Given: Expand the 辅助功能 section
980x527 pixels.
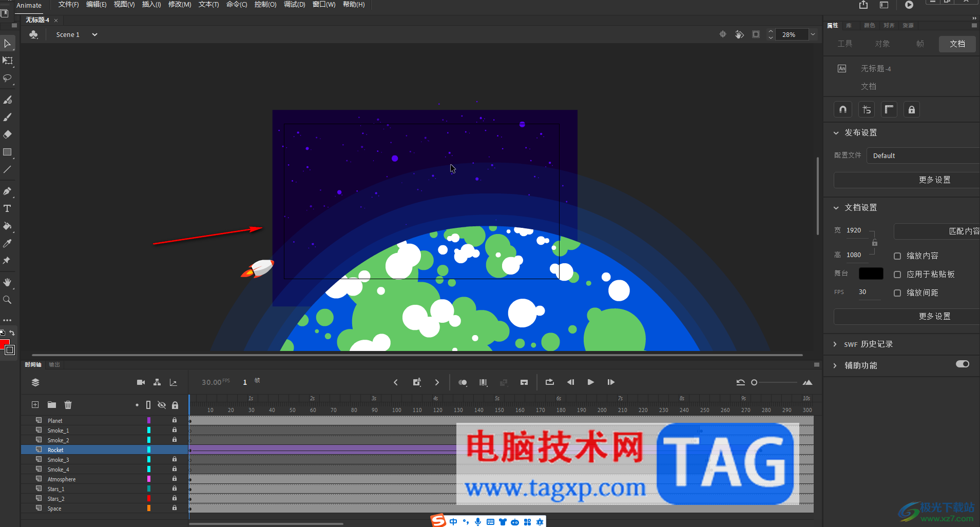Looking at the screenshot, I should [835, 366].
